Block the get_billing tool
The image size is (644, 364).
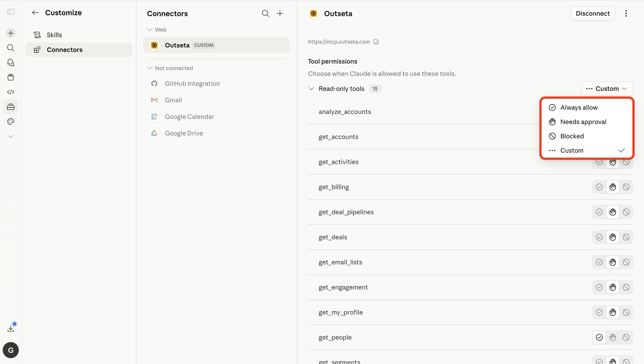(626, 187)
